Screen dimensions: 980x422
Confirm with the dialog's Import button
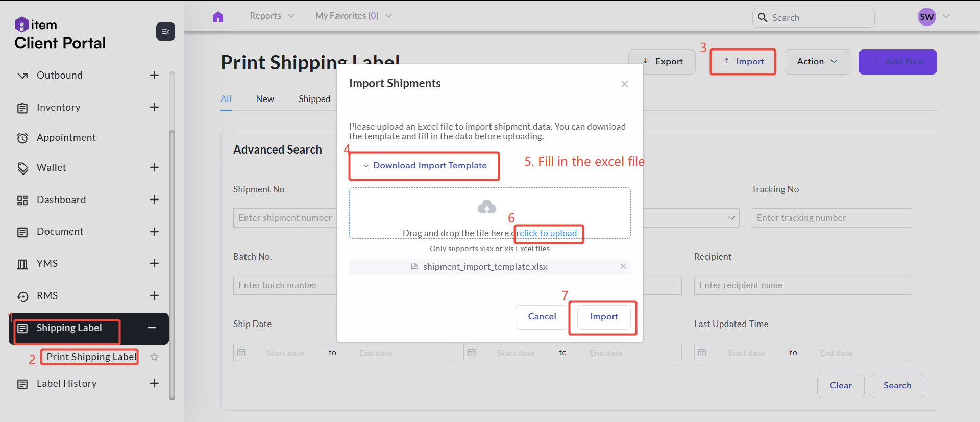tap(604, 317)
